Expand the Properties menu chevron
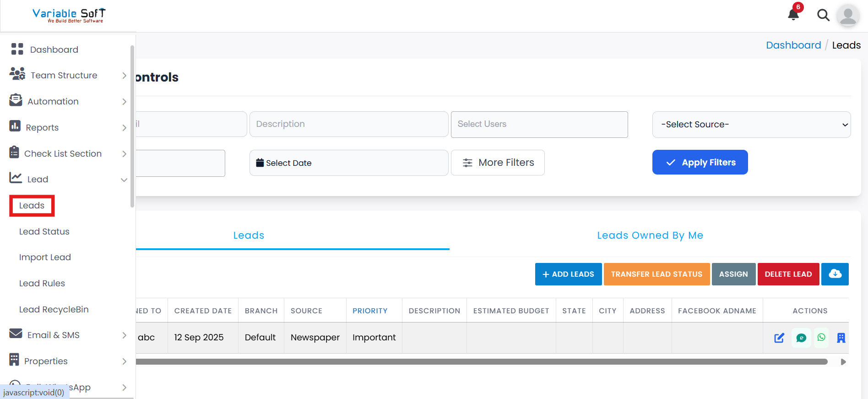The width and height of the screenshot is (868, 399). [x=124, y=361]
